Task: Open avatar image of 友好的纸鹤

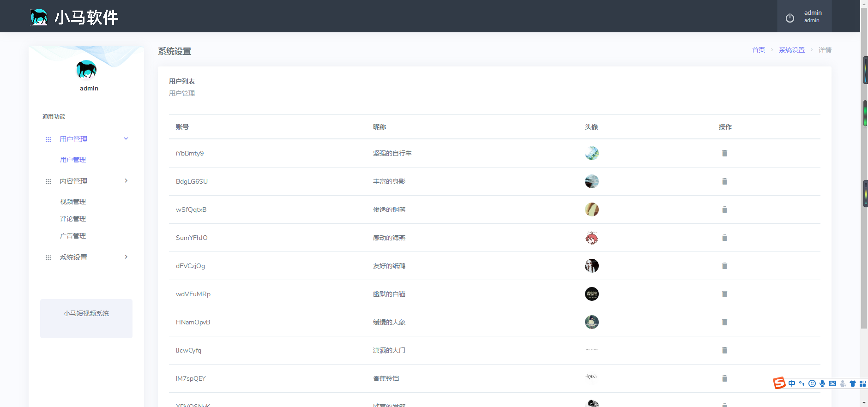Action: click(x=592, y=266)
